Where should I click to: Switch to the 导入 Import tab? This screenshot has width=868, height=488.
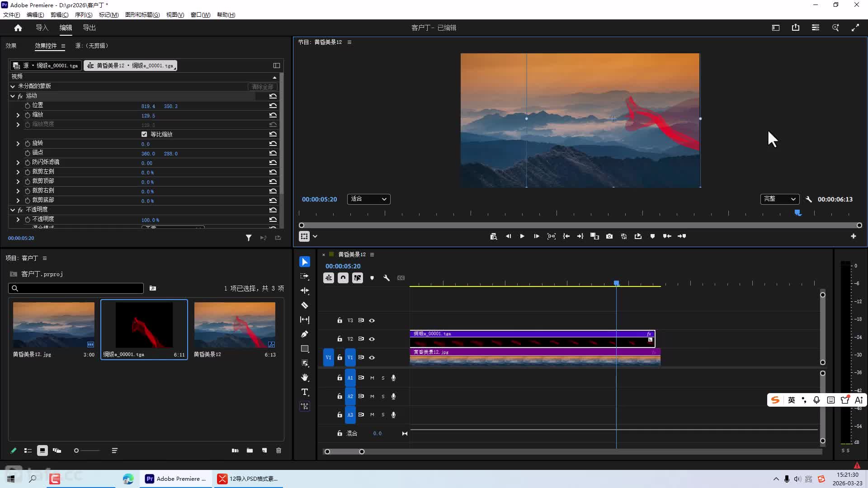(x=42, y=28)
